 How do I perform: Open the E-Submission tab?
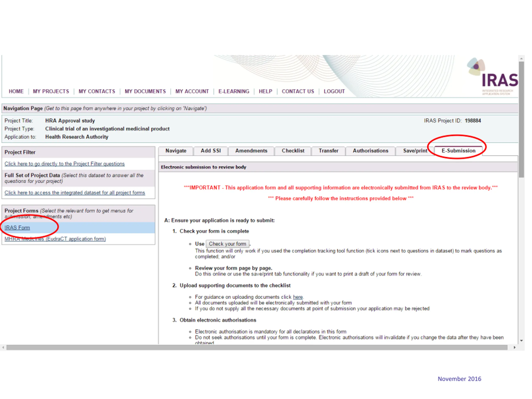coord(458,151)
